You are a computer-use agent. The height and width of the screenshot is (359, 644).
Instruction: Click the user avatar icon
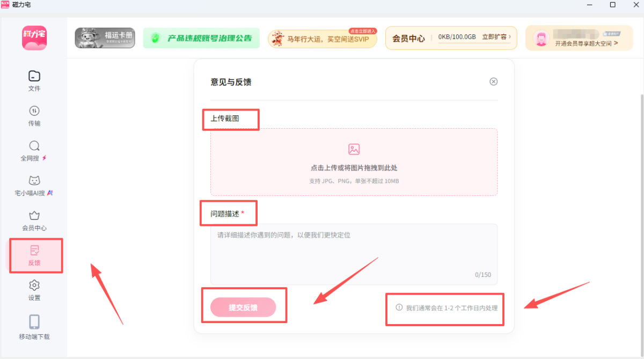(541, 38)
